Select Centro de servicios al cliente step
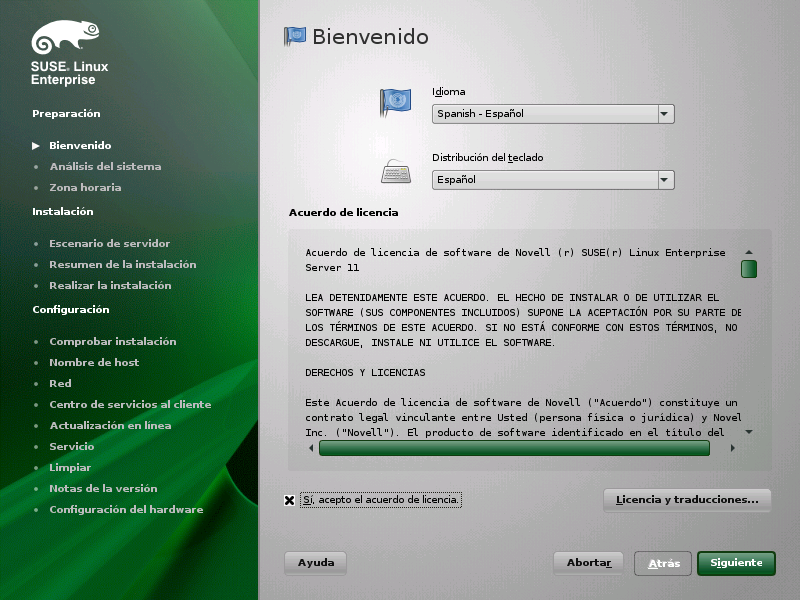 130,405
